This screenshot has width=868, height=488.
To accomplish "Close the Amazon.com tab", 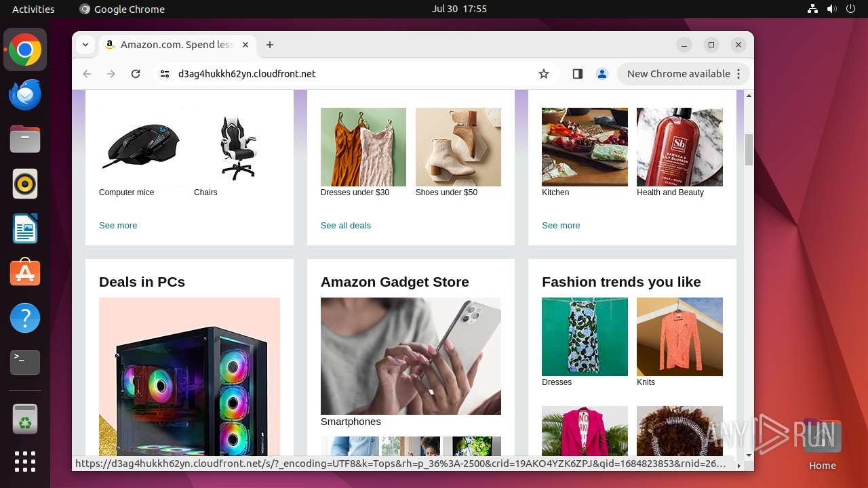I will 245,45.
